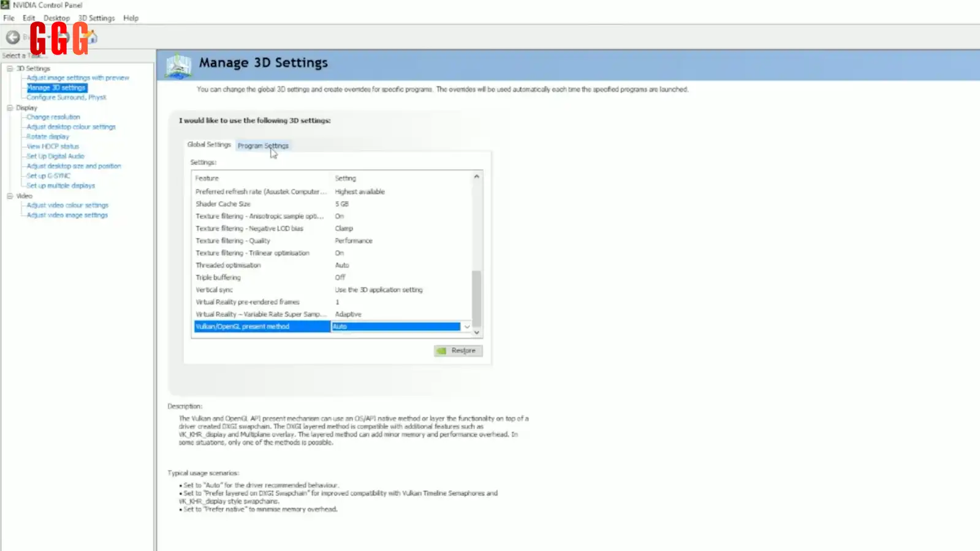Click the 'Adaptive' setting value
980x551 pixels.
[348, 314]
